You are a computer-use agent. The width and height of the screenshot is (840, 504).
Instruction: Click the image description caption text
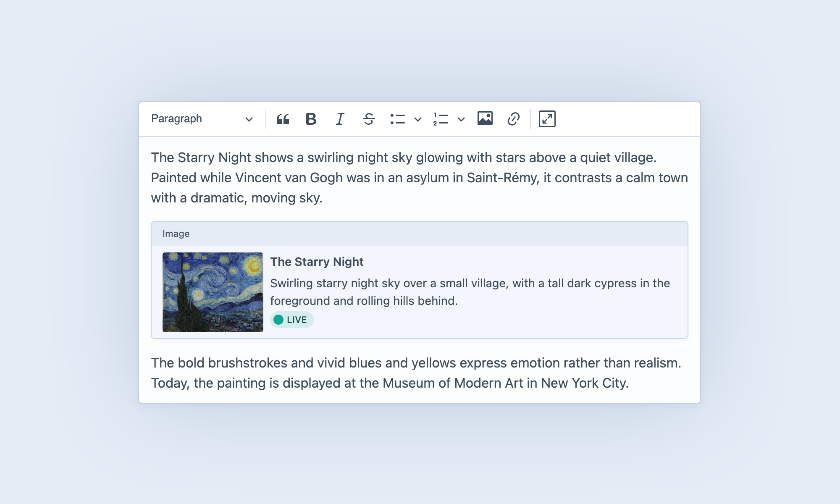point(470,292)
